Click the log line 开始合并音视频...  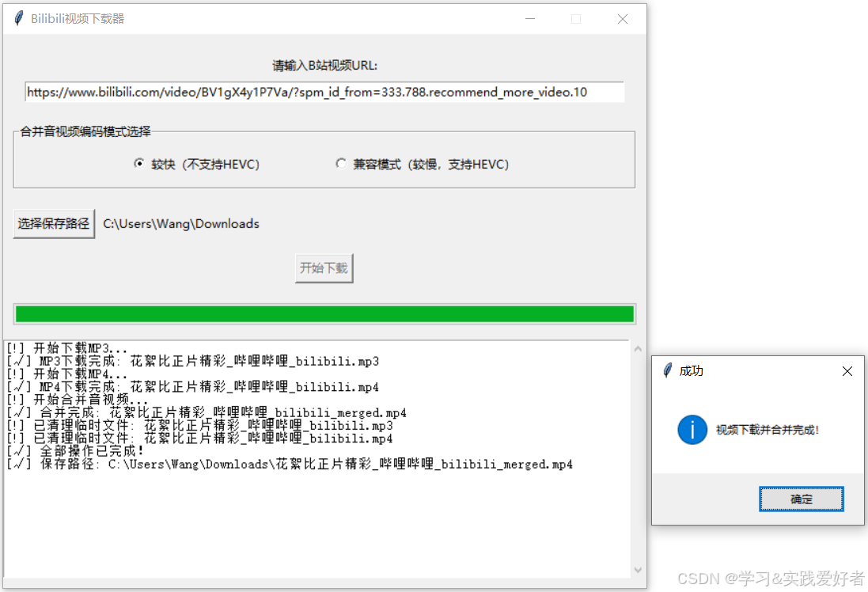(x=77, y=399)
